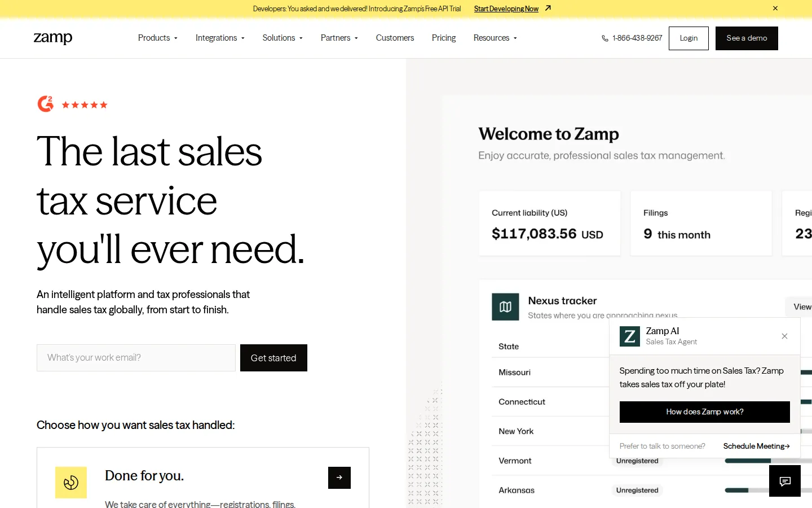Click the phone icon beside 1-866-438-9267
This screenshot has height=508, width=812.
(x=605, y=38)
